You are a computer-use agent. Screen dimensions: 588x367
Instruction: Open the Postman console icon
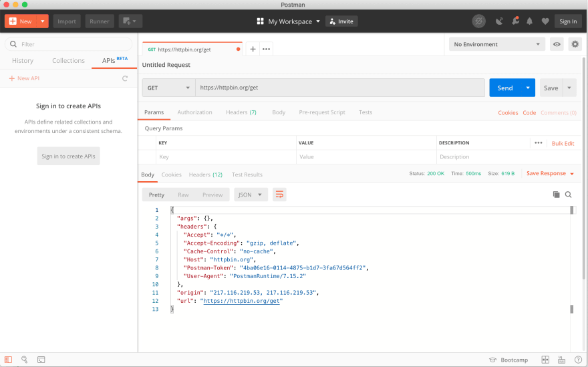point(41,360)
